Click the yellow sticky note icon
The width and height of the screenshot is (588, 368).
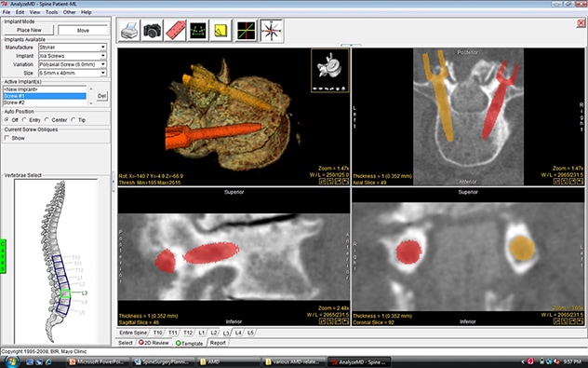[x=220, y=31]
